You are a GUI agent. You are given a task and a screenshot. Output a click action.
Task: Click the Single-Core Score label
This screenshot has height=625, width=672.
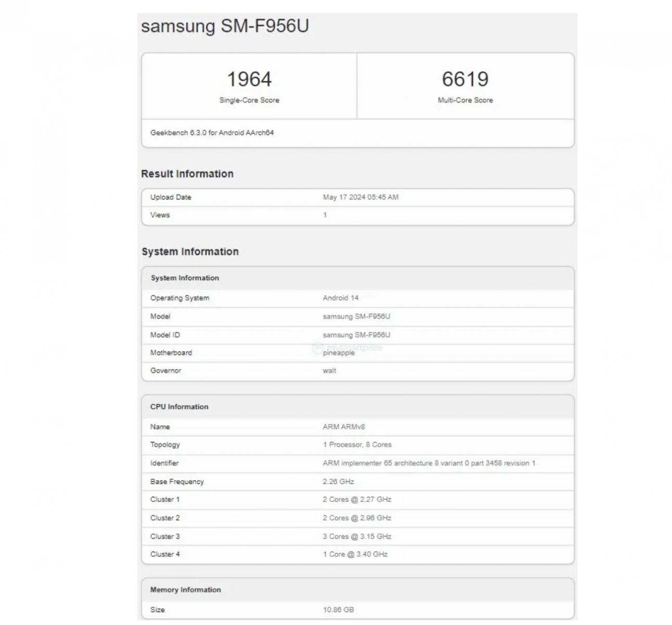(249, 100)
